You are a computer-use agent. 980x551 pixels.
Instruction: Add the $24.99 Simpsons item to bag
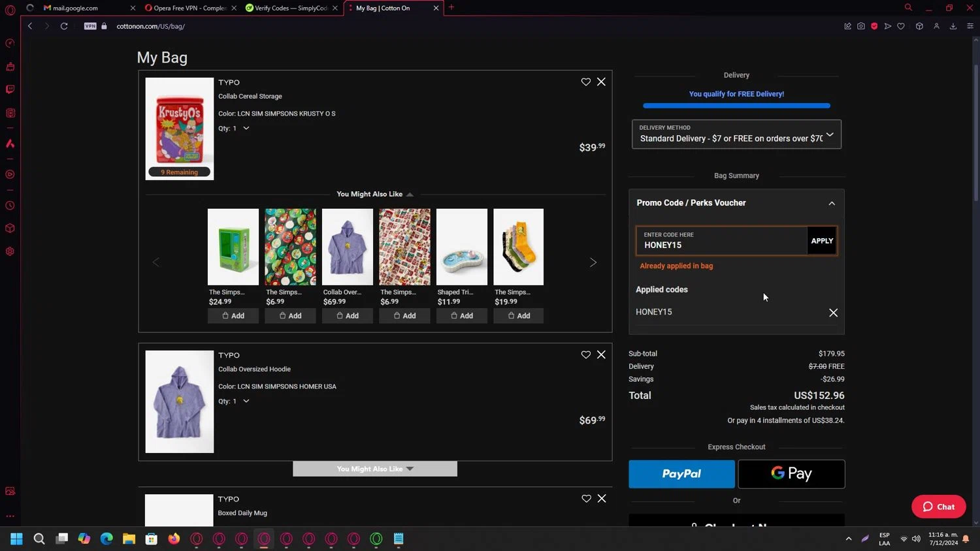pyautogui.click(x=233, y=316)
